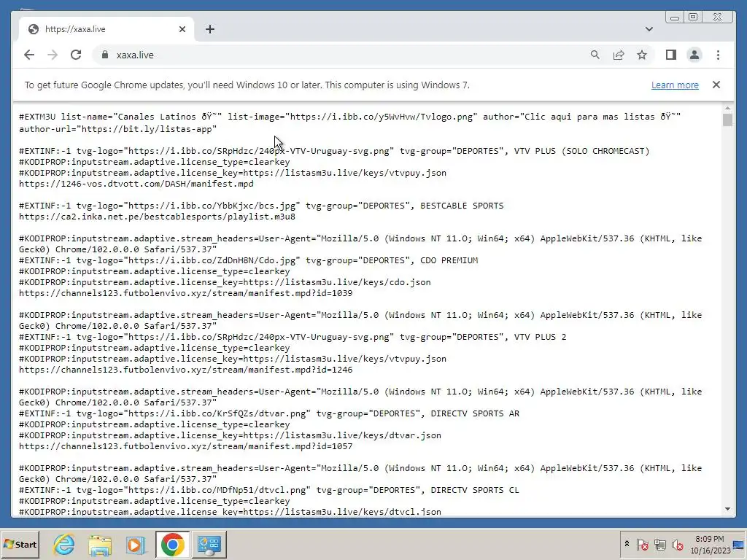Click the text BESTCABLE SPORTS
Image resolution: width=747 pixels, height=560 pixels.
pos(462,206)
